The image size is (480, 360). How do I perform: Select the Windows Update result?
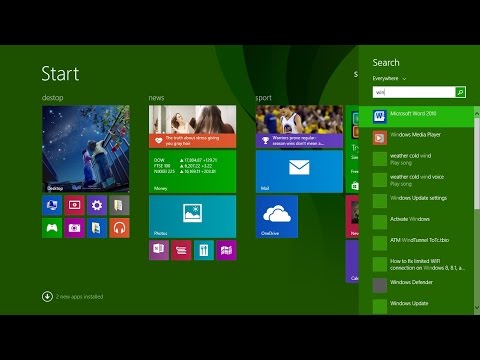[x=416, y=306]
